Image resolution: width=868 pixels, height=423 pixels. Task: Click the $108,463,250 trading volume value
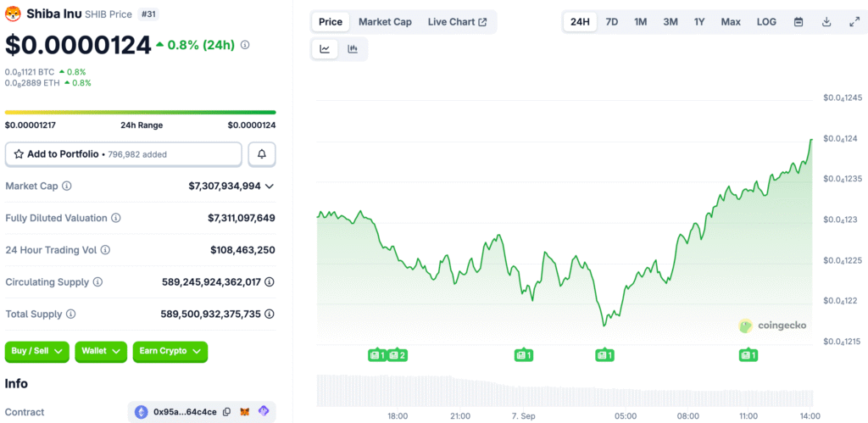[x=242, y=250]
